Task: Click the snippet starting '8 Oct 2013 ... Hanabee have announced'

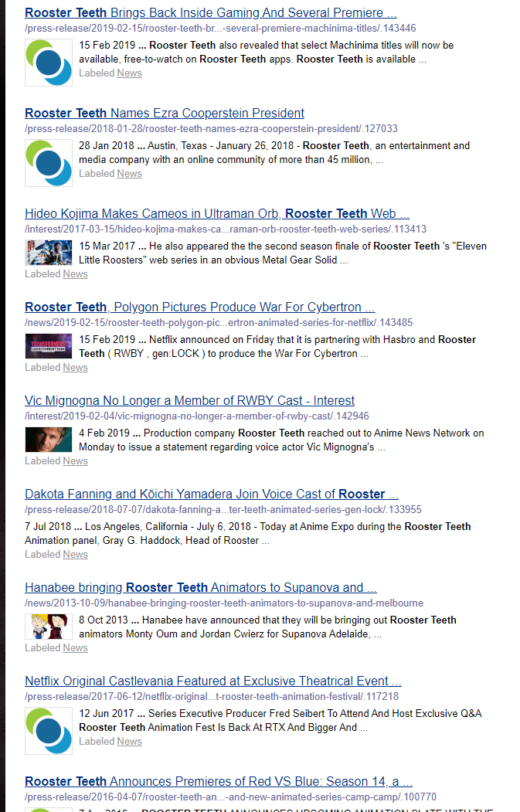Action: point(267,627)
